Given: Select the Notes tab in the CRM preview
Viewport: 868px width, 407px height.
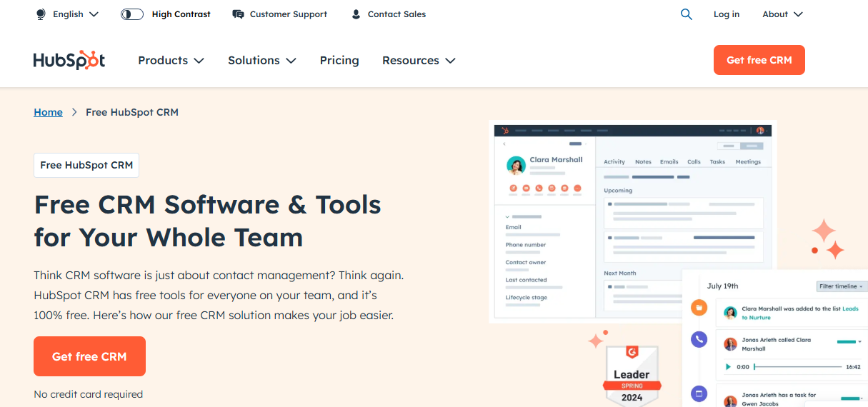Looking at the screenshot, I should (643, 162).
